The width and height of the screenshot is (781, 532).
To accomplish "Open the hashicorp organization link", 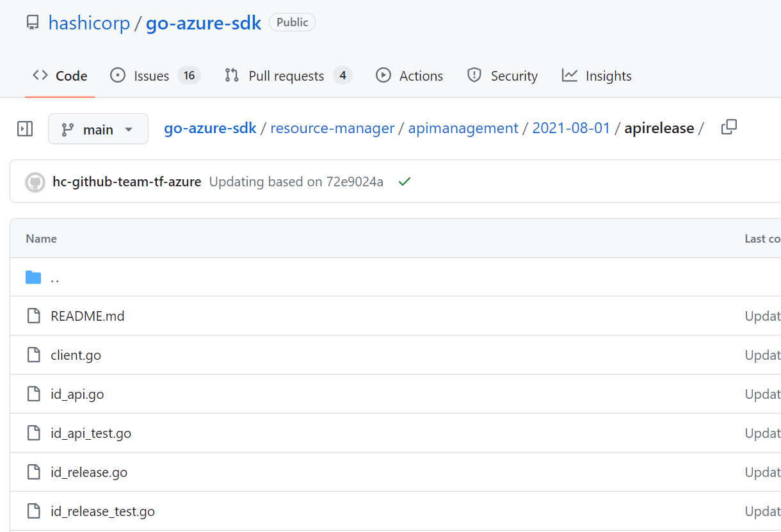I will click(x=89, y=22).
